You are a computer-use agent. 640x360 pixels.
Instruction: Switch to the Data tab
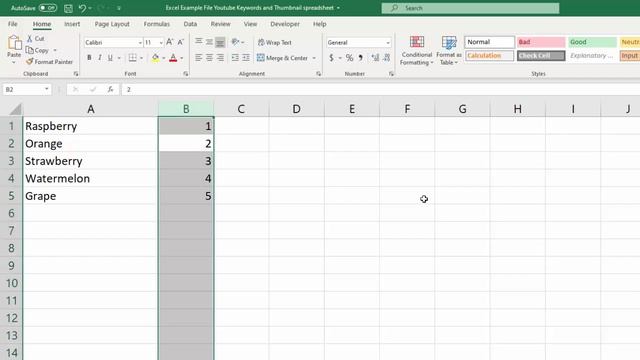coord(190,24)
